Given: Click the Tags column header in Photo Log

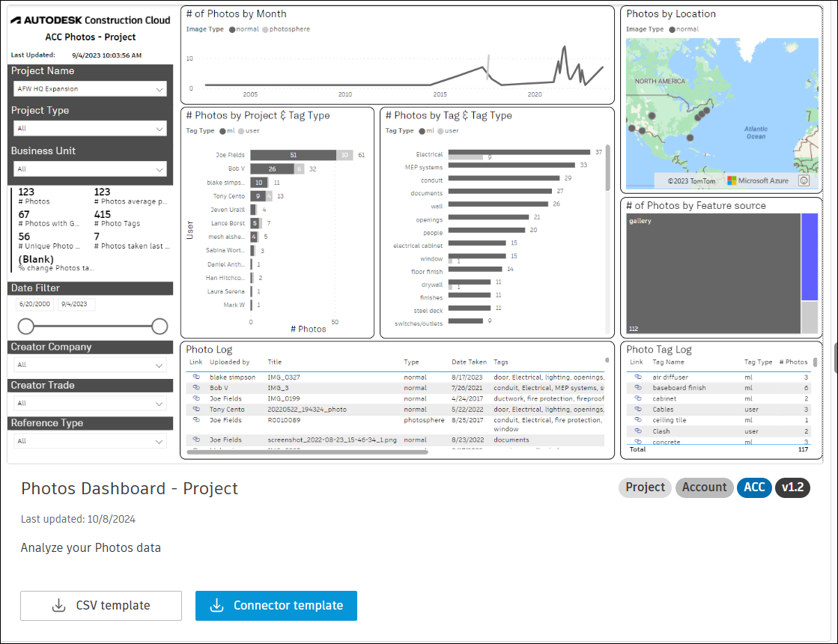Looking at the screenshot, I should pyautogui.click(x=501, y=362).
